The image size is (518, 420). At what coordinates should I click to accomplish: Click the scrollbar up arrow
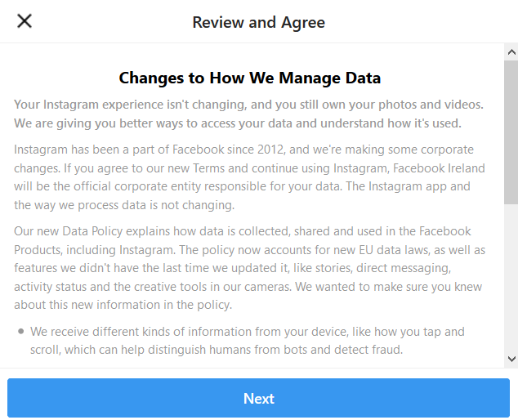point(511,52)
